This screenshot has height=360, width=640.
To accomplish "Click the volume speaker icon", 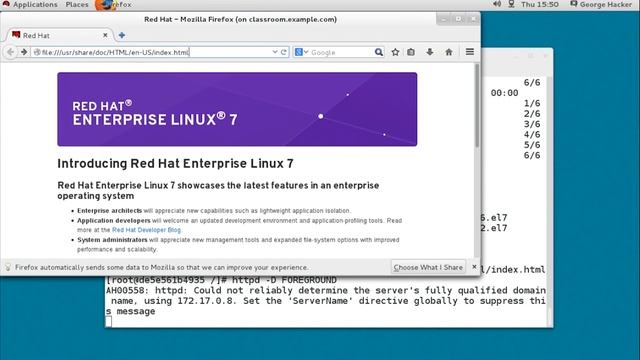I will (497, 4).
